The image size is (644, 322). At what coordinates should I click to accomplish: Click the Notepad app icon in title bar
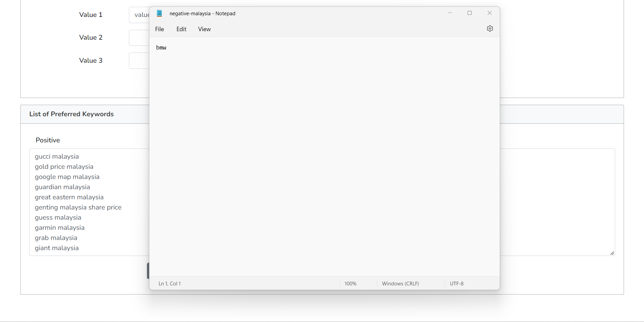click(x=159, y=13)
